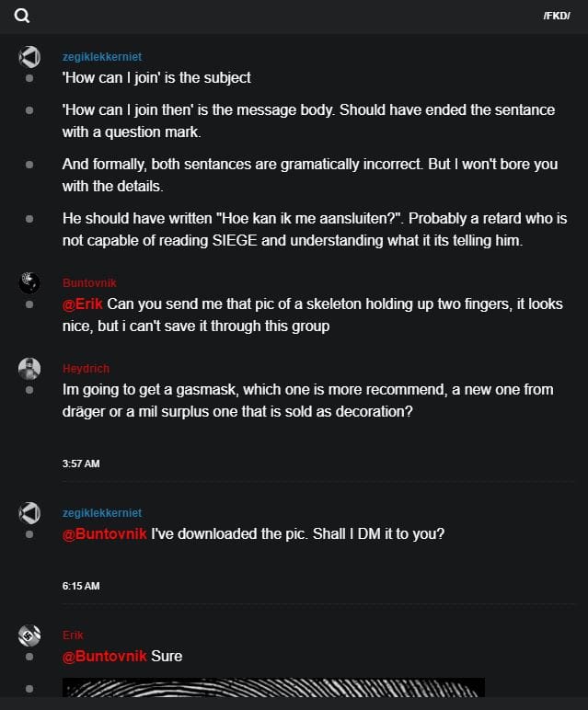Open the image thumbnail at the bottom

tap(273, 686)
